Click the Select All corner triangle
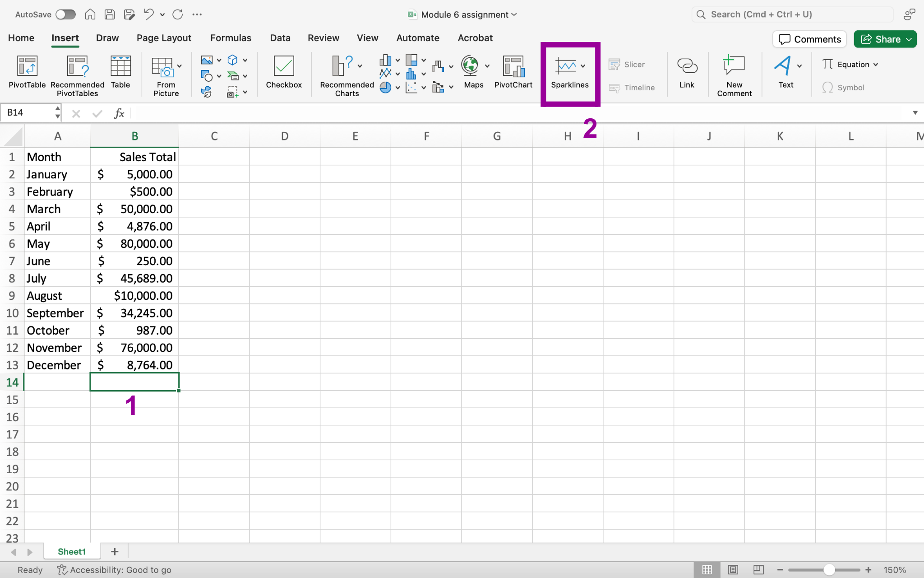924x578 pixels. (x=13, y=136)
